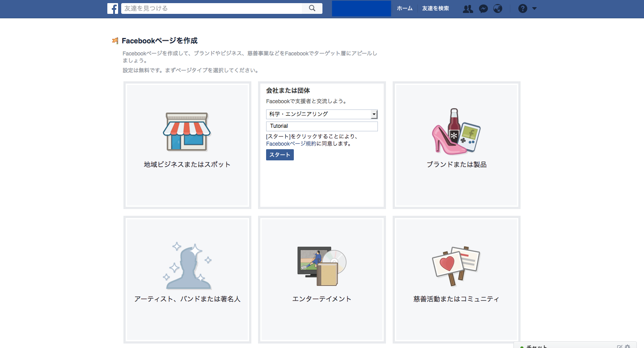Select the storefront icon for 地域ビジネスまたはスポット

pyautogui.click(x=187, y=132)
